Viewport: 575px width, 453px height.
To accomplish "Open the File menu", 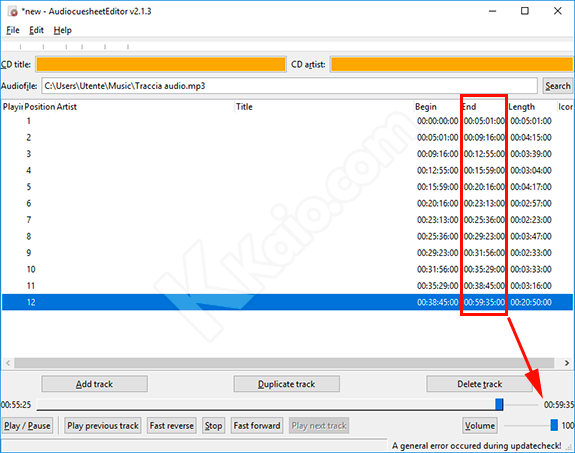I will (13, 30).
